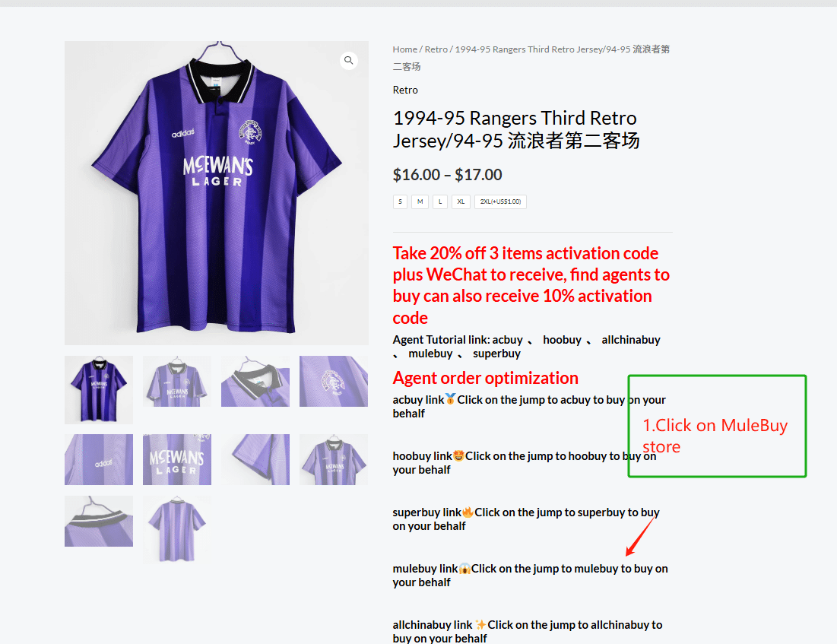The height and width of the screenshot is (644, 837).
Task: Pick size XL option
Action: coord(461,201)
